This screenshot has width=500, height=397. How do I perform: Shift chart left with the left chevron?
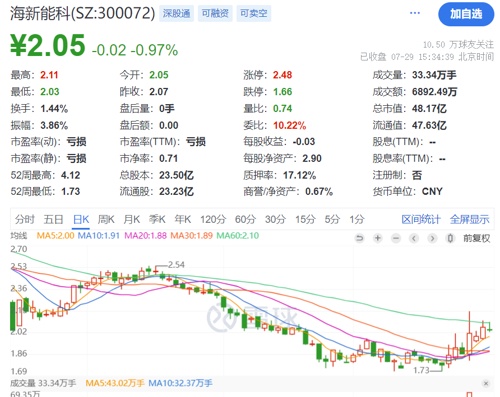[x=414, y=238]
